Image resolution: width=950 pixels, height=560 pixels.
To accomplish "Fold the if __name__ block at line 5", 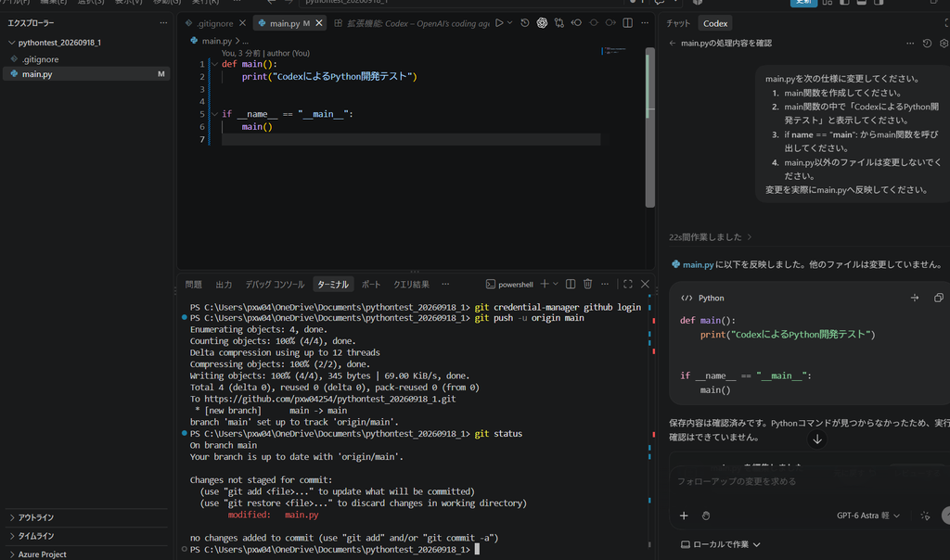I will tap(214, 114).
